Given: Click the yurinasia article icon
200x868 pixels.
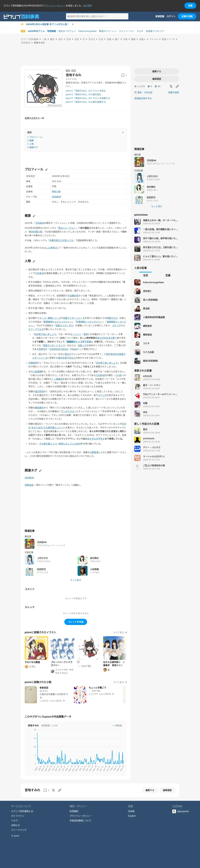Looking at the screenshot, I should pos(137,440).
